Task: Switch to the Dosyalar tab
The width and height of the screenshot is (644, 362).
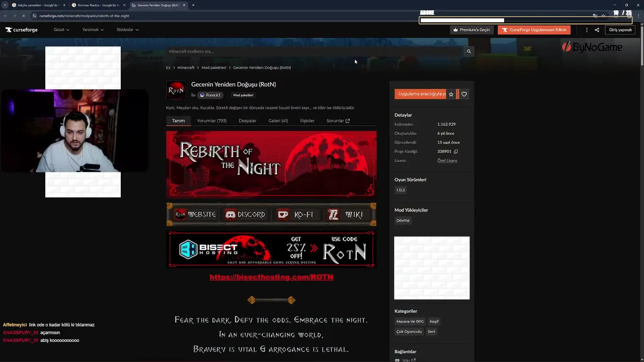Action: [247, 121]
